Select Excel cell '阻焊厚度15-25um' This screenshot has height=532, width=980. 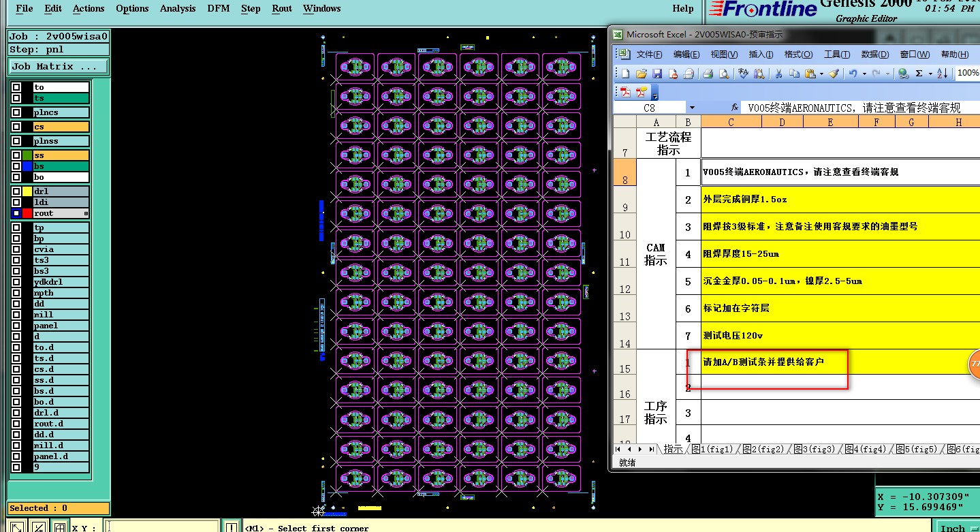coord(840,253)
